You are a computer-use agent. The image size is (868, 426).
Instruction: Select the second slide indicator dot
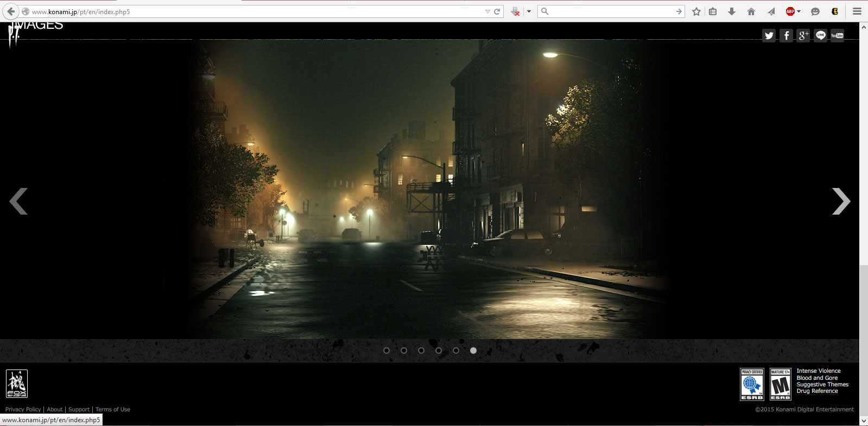(x=404, y=350)
